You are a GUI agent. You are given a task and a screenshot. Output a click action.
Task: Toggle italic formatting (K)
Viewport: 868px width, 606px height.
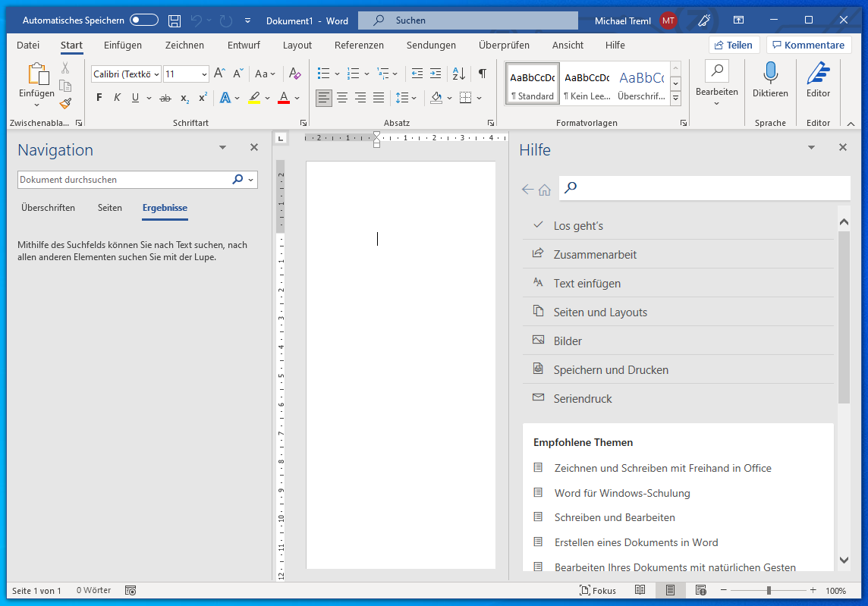[117, 98]
